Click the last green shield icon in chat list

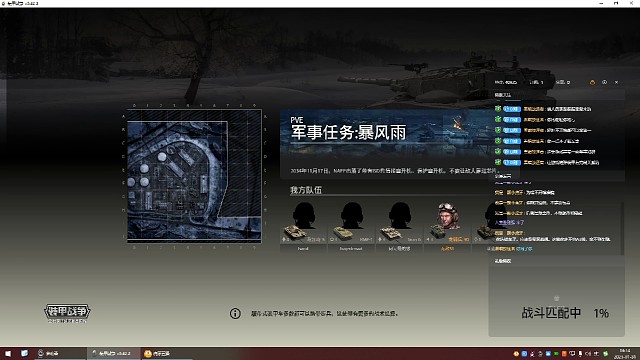point(498,162)
